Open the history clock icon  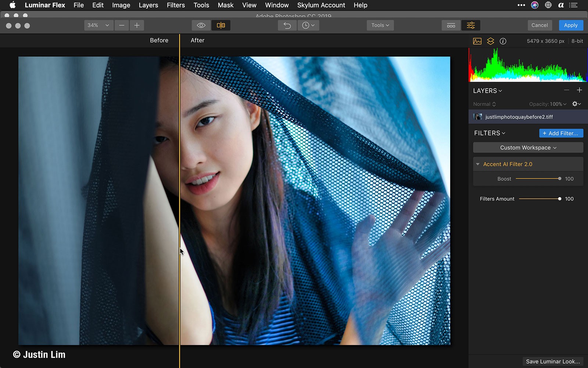point(308,25)
